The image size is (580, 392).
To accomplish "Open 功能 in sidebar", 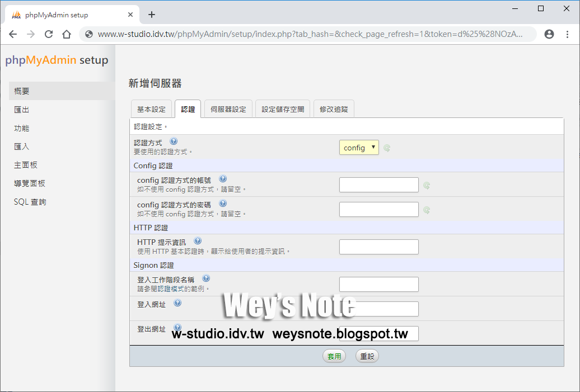I will [62, 128].
